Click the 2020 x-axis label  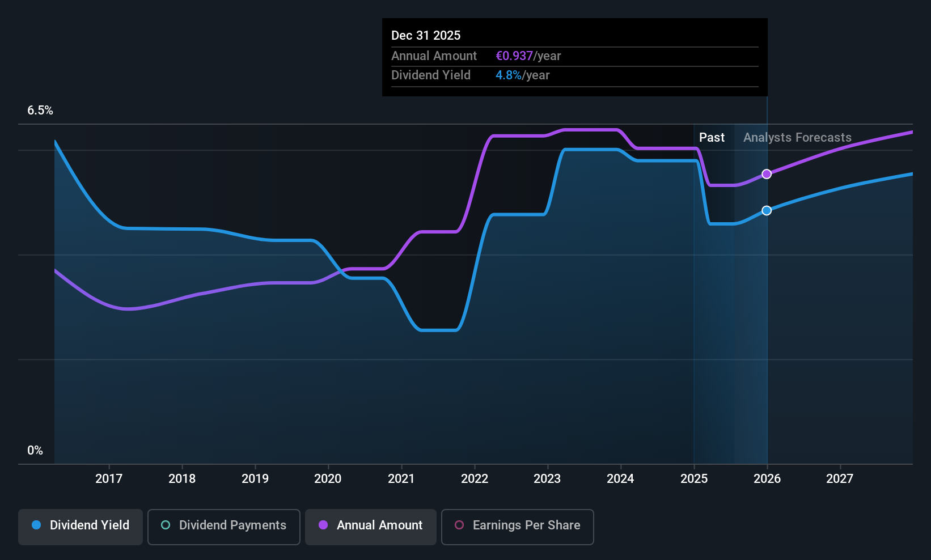(328, 479)
